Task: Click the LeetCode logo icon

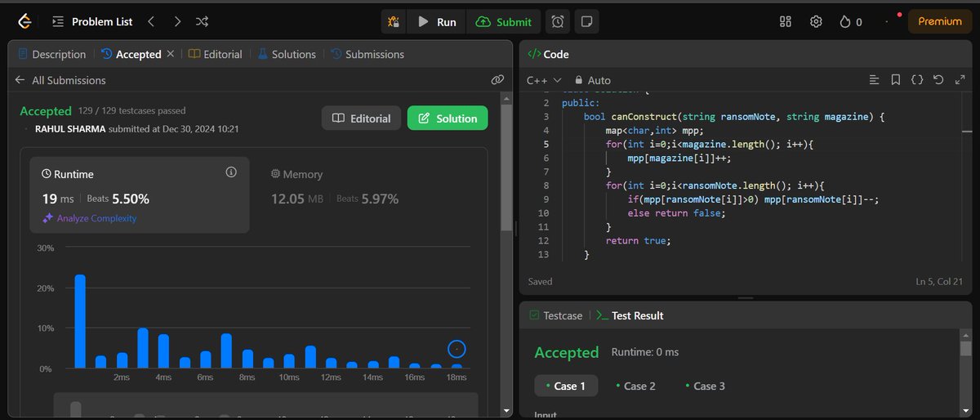Action: coord(24,21)
